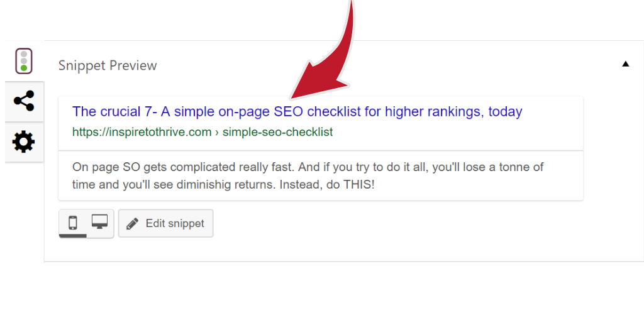Viewport: 644px width, 322px height.
Task: Click the top grey light of traffic icon
Action: (x=24, y=54)
